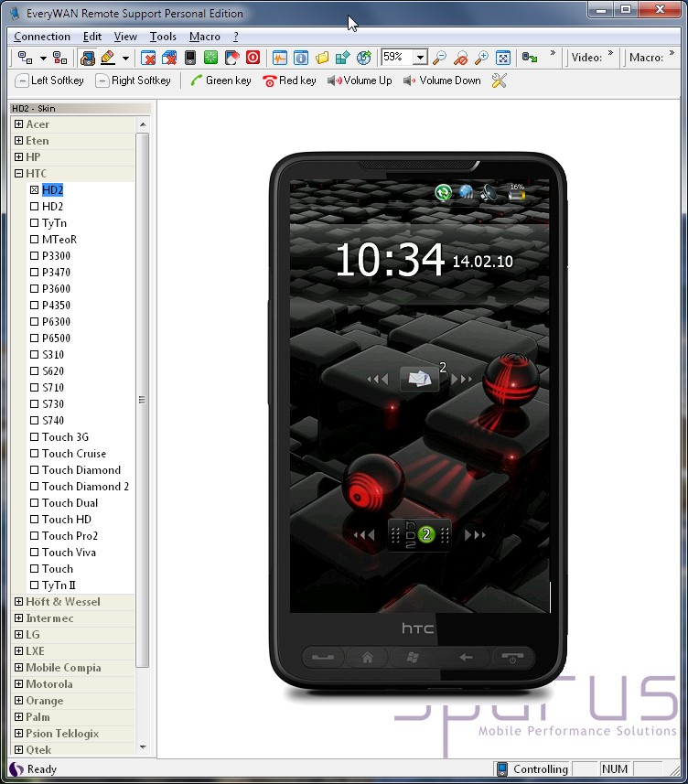Click the black phone device toolbar icon
Viewport: 688px width, 784px height.
click(190, 58)
